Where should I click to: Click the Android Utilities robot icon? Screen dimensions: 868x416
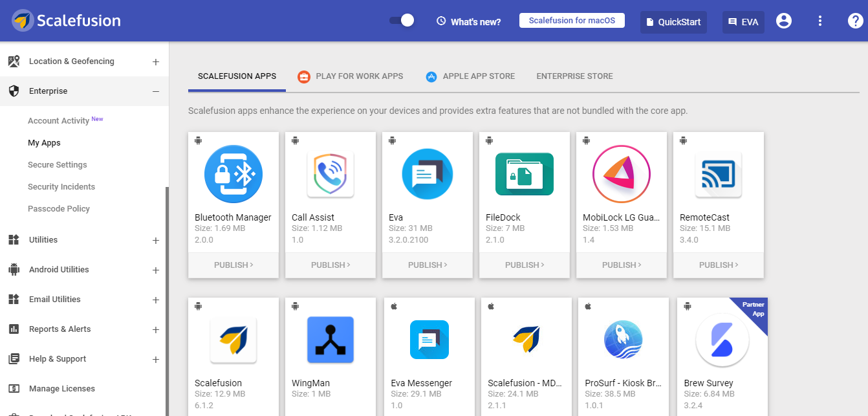tap(14, 270)
